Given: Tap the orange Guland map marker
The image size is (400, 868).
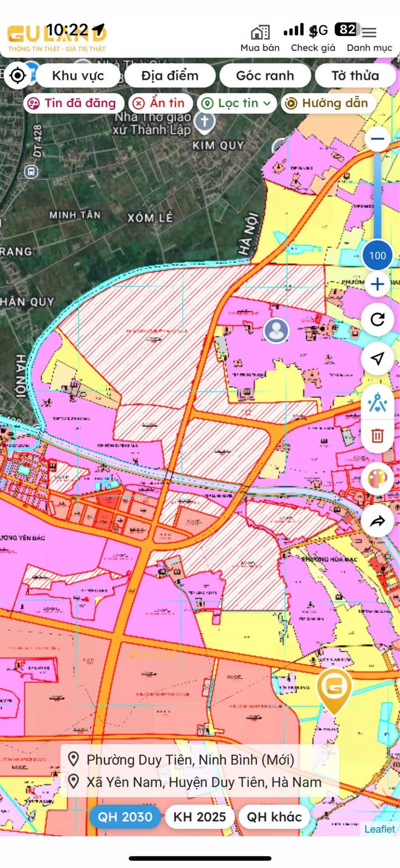Looking at the screenshot, I should pyautogui.click(x=334, y=689).
